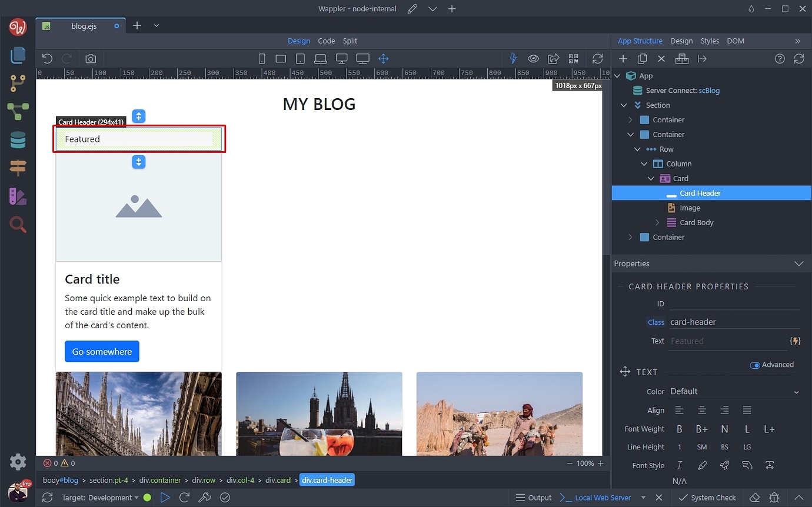Click the zoom minus control
812x507 pixels.
[568, 463]
